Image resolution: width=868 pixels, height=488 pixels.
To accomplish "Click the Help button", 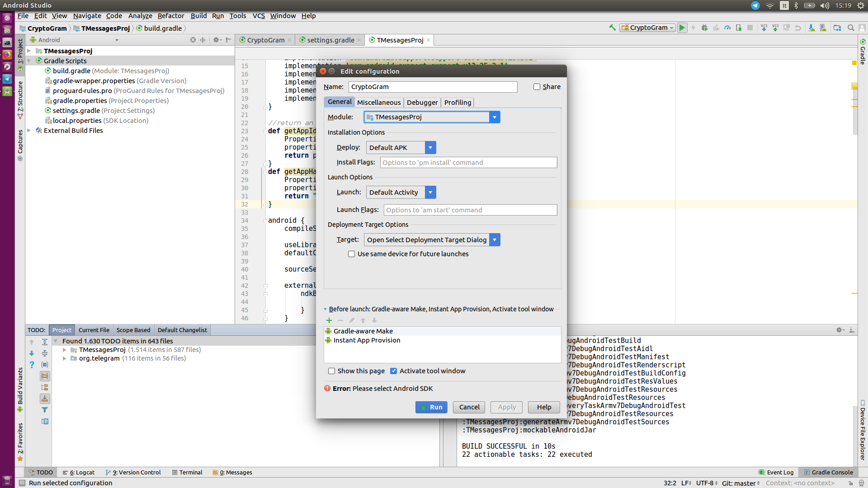I will 543,407.
